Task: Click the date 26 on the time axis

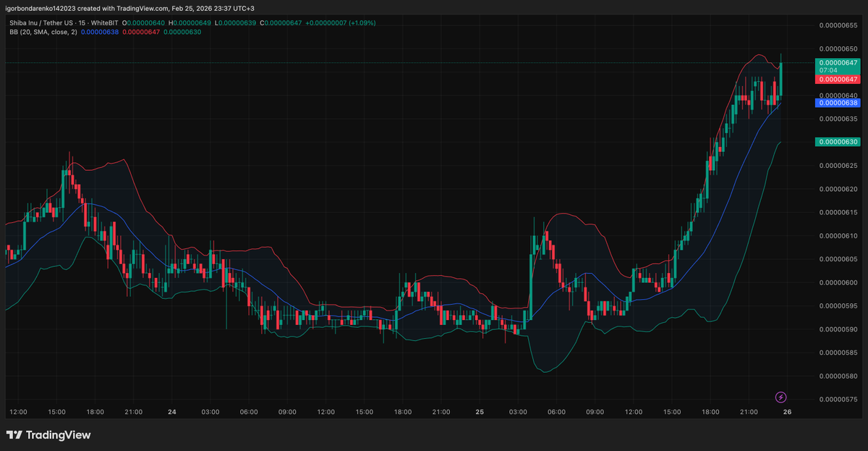Action: pos(788,411)
